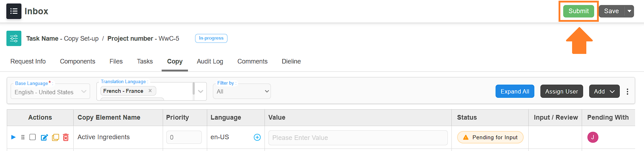The height and width of the screenshot is (151, 644).
Task: Switch to the Dieline tab
Action: click(x=291, y=61)
